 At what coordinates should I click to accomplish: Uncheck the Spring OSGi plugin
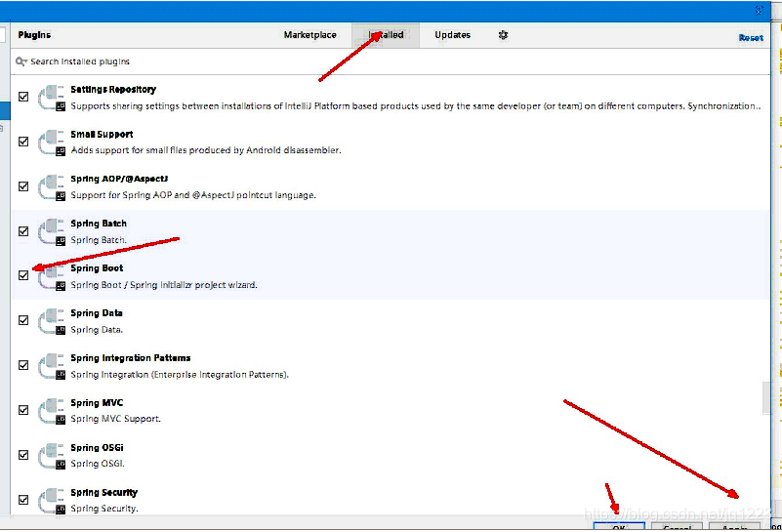(x=23, y=455)
